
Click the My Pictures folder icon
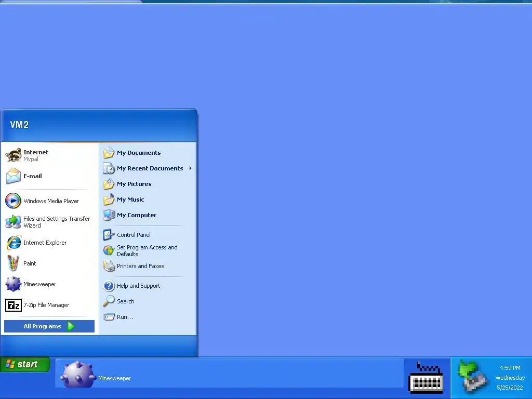[x=109, y=184]
